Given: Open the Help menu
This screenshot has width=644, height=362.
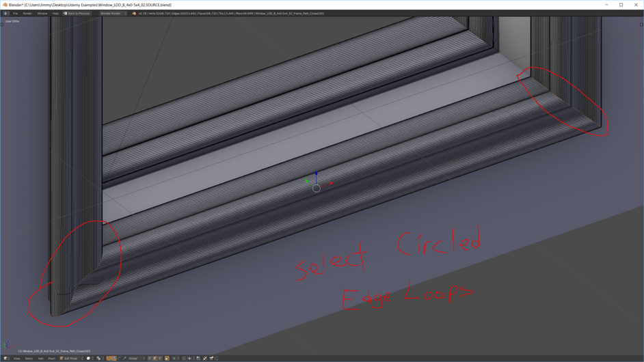Looking at the screenshot, I should (55, 13).
